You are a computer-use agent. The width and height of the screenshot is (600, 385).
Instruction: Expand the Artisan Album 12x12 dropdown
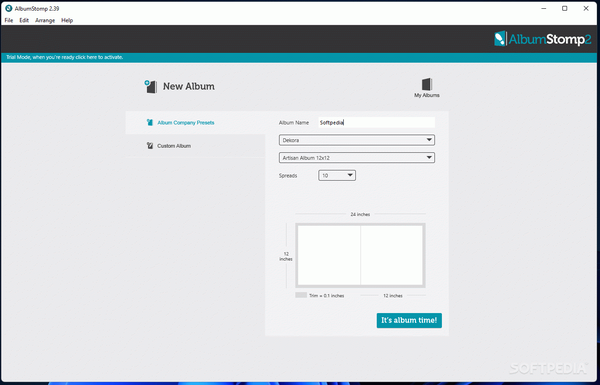pyautogui.click(x=357, y=158)
